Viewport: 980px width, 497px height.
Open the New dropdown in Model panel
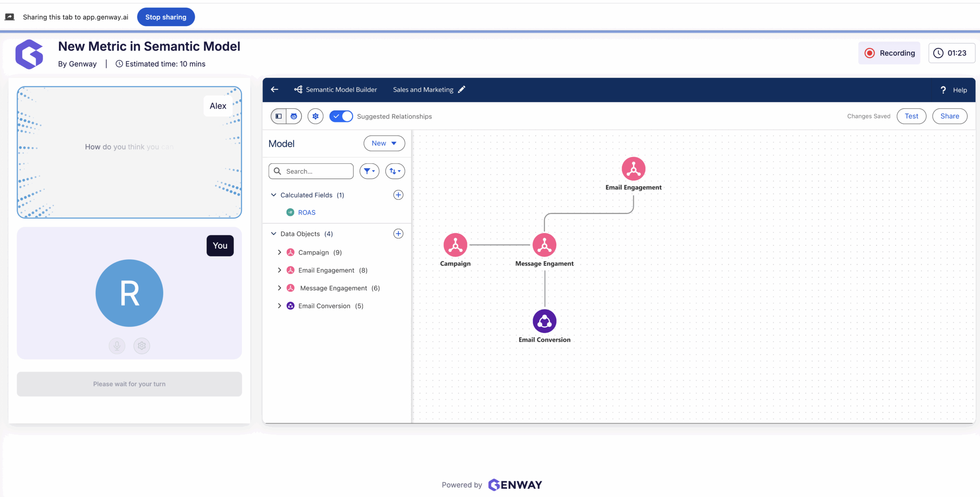click(384, 143)
